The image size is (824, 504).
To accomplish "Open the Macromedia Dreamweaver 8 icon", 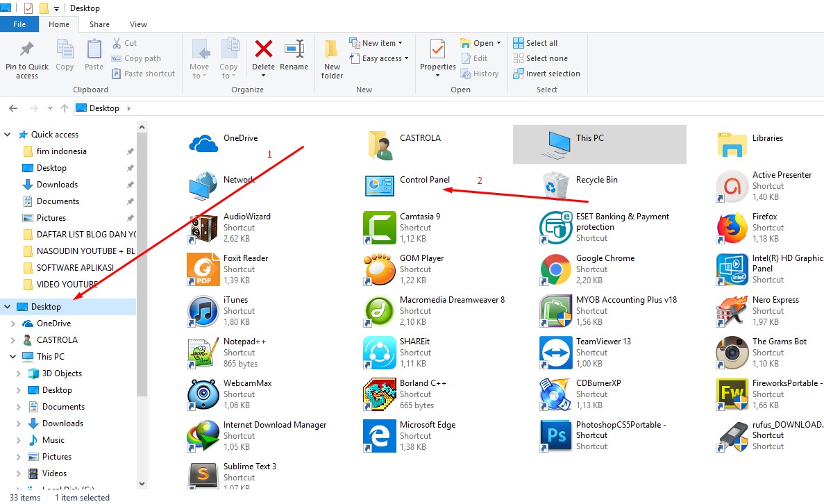I will point(380,310).
